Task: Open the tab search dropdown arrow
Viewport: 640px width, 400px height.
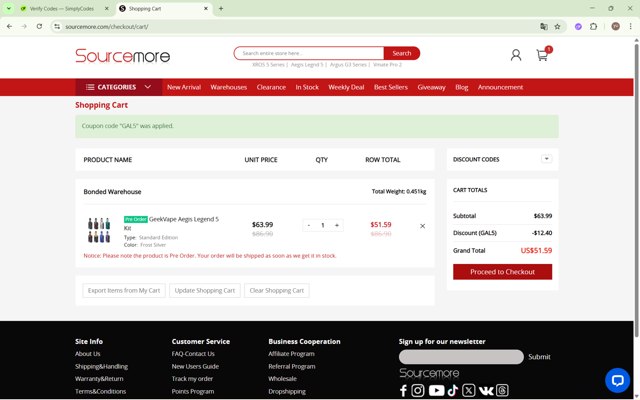Action: [x=9, y=9]
